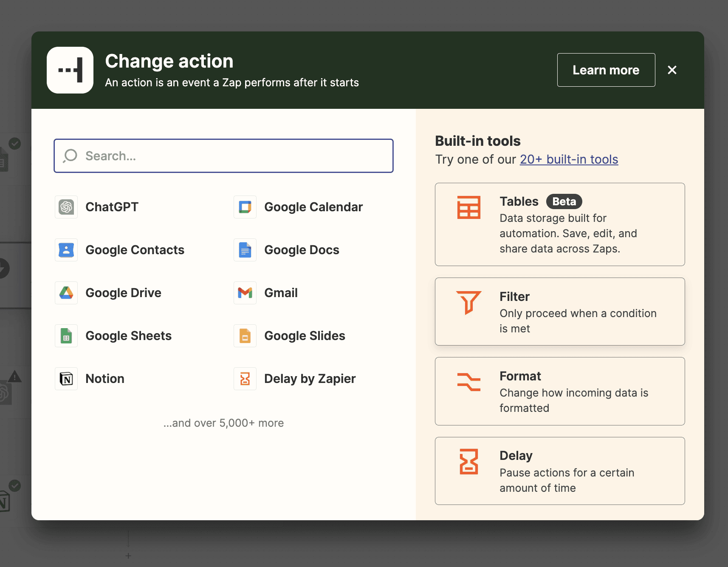Screen dimensions: 728x567
Task: Click the Built-in tools heading
Action: (478, 141)
